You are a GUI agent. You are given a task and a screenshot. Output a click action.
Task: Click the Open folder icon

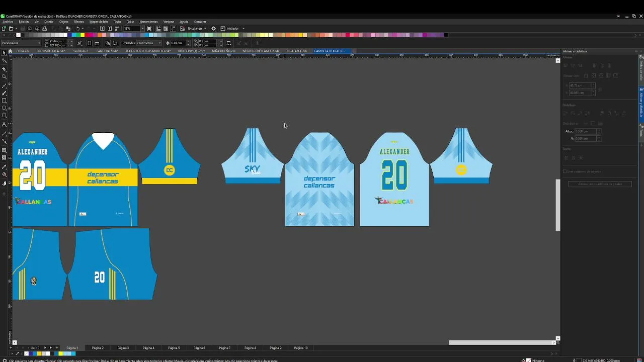(x=11, y=29)
